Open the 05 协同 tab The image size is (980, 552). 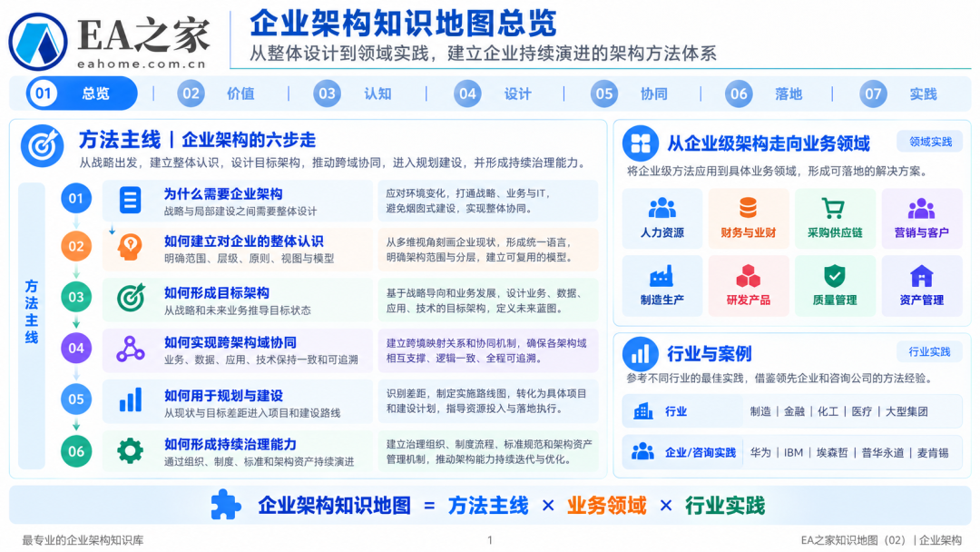pyautogui.click(x=630, y=94)
